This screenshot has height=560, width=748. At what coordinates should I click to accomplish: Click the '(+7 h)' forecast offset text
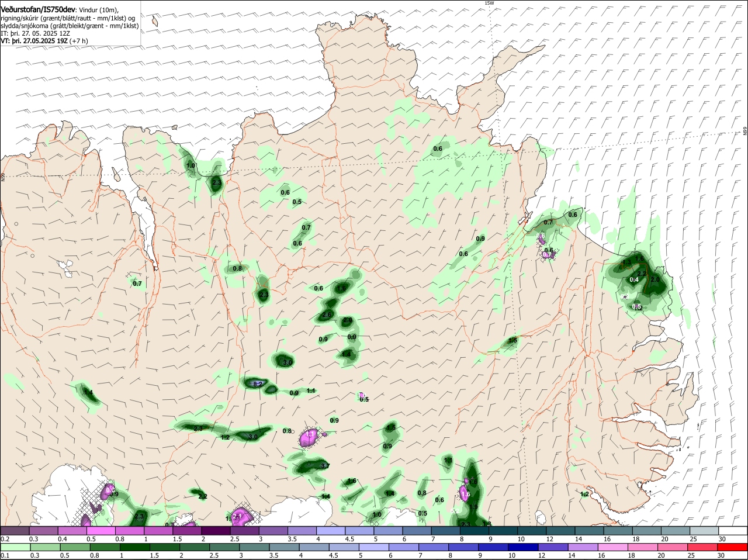[x=79, y=41]
